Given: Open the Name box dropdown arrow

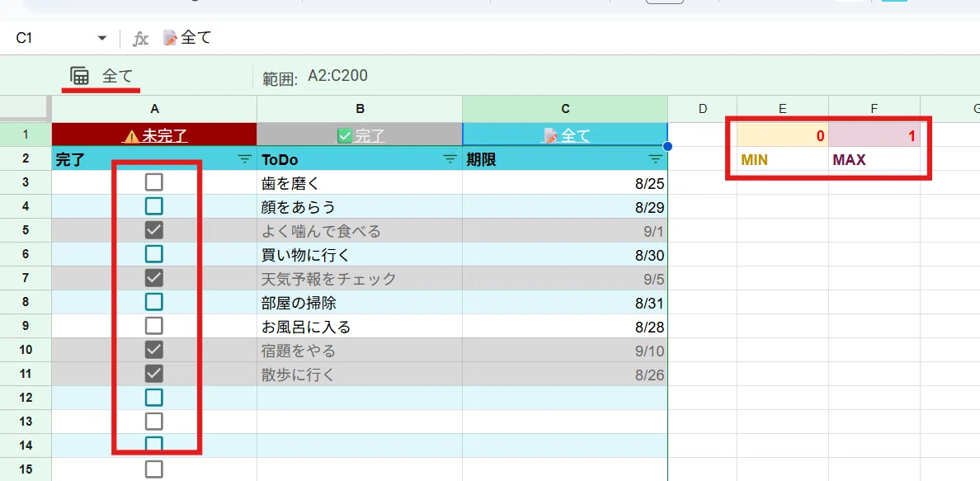Looking at the screenshot, I should [x=102, y=39].
